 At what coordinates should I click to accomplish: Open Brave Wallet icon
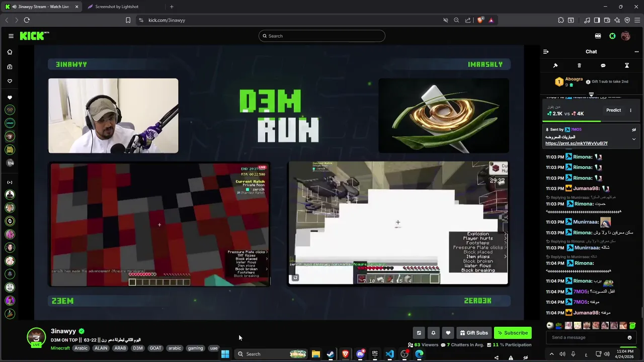tap(607, 20)
